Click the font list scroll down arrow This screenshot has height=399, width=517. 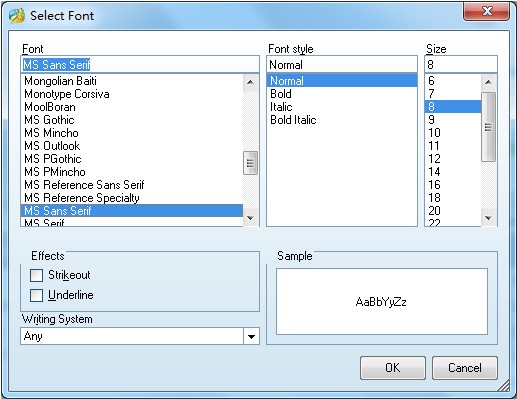coord(251,218)
